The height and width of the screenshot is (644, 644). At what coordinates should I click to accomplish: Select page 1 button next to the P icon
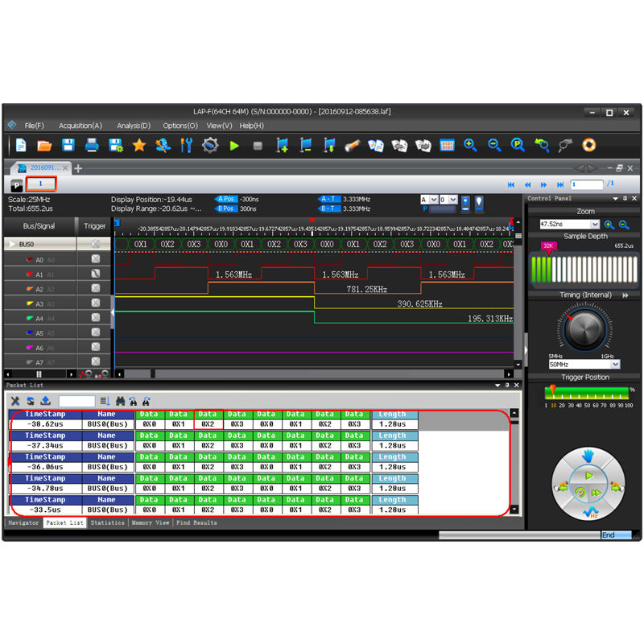click(x=41, y=184)
